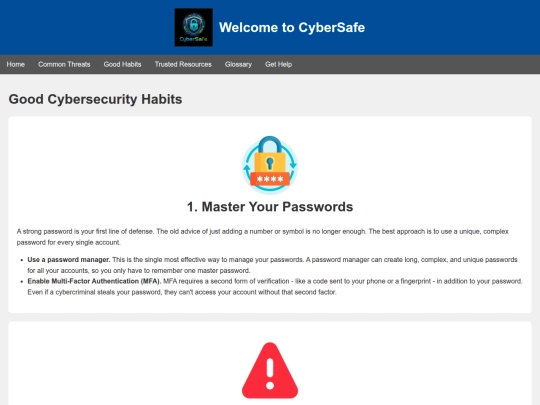The width and height of the screenshot is (540, 405).
Task: Click the Good Cybersecurity Habits heading
Action: [x=95, y=99]
